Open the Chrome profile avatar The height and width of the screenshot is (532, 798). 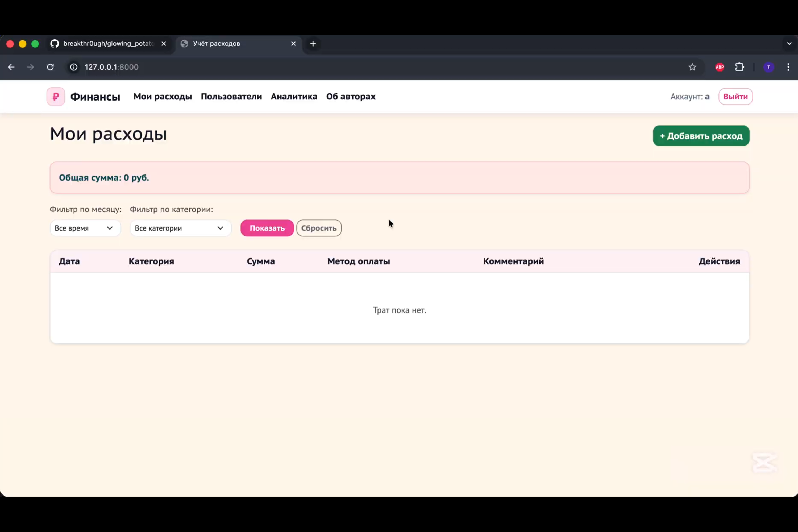768,67
